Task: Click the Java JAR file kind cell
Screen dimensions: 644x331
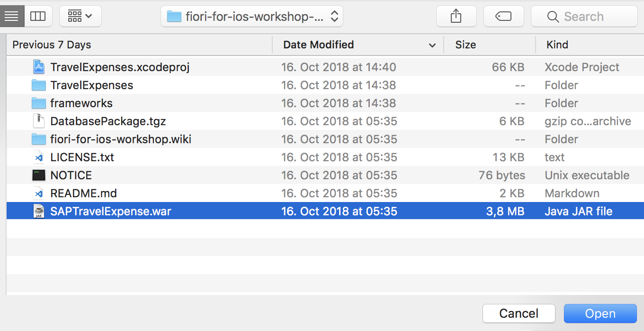Action: (x=579, y=211)
